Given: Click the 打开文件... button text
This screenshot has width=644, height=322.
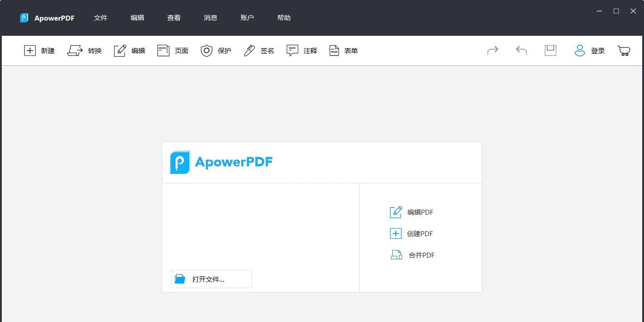Looking at the screenshot, I should coord(208,279).
